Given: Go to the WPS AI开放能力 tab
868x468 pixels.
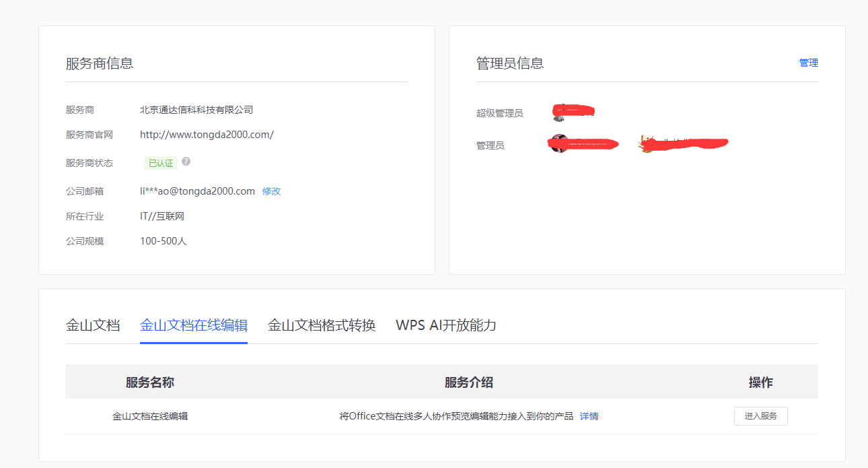Looking at the screenshot, I should click(x=446, y=325).
